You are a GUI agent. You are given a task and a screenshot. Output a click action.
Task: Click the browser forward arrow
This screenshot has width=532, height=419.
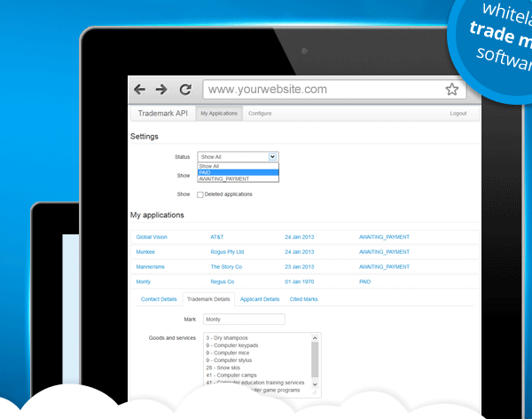click(161, 90)
